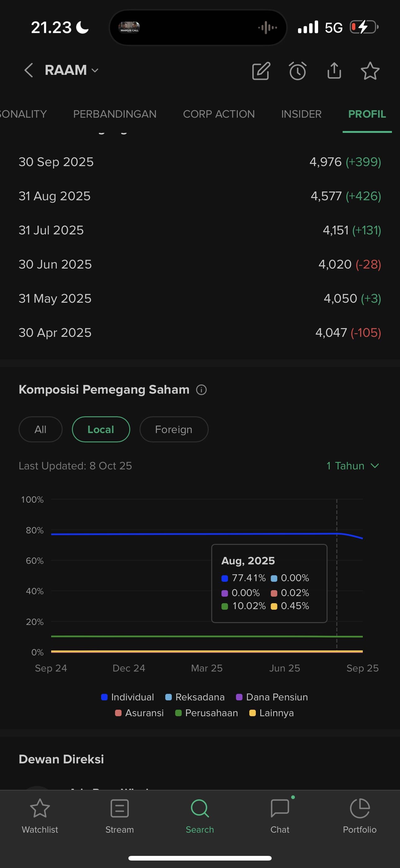Open the note edit icon
The width and height of the screenshot is (400, 868).
click(x=261, y=71)
